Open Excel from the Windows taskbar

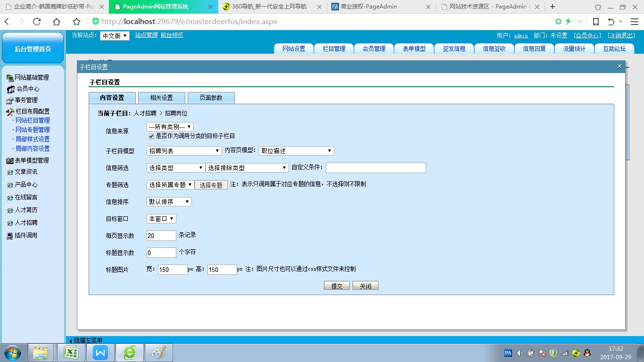pyautogui.click(x=71, y=353)
